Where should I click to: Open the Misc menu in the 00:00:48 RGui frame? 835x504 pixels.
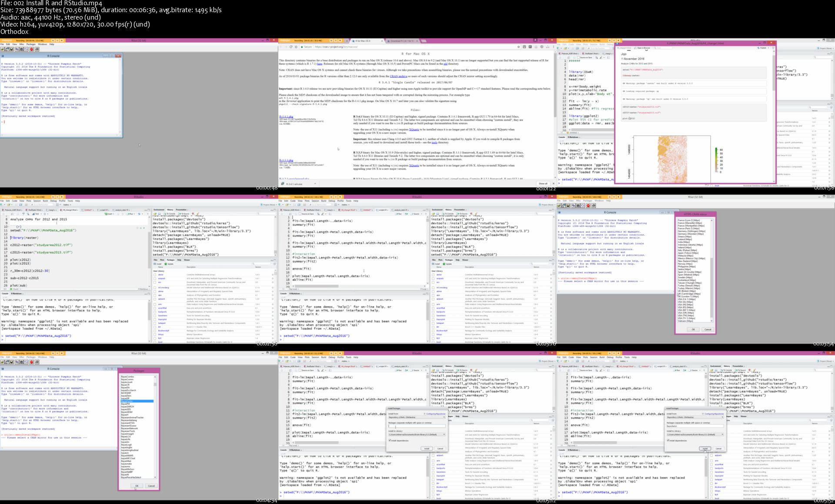tap(22, 44)
